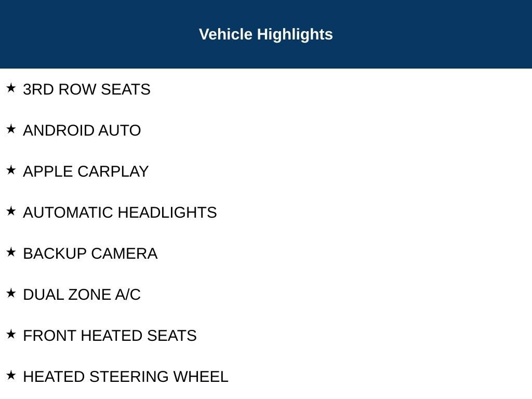Select the FRONT HEATED SEATS highlight text
This screenshot has width=532, height=399.
click(110, 336)
